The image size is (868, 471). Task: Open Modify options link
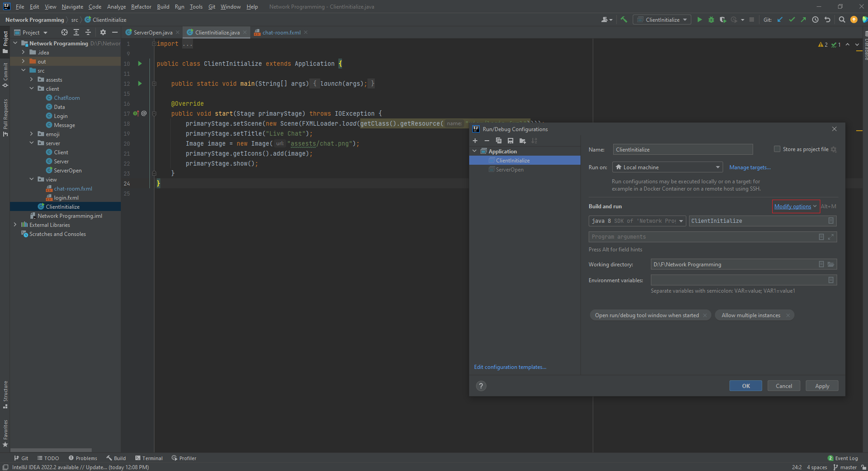pos(793,206)
